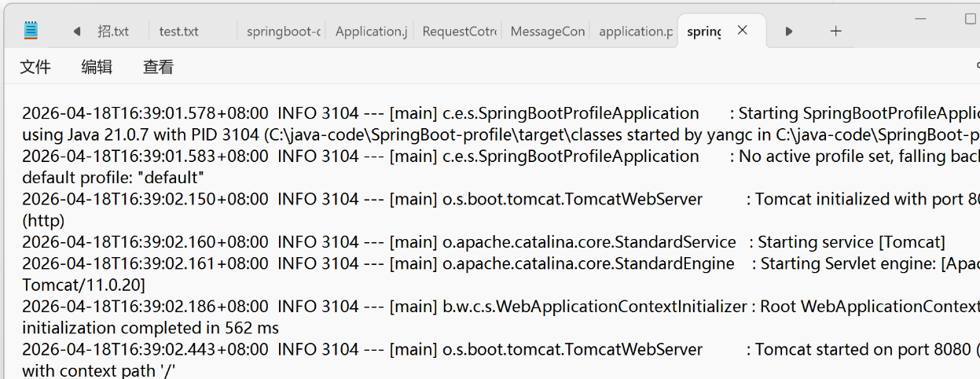The width and height of the screenshot is (980, 379).
Task: Switch to the MessageCon tab
Action: (x=548, y=31)
